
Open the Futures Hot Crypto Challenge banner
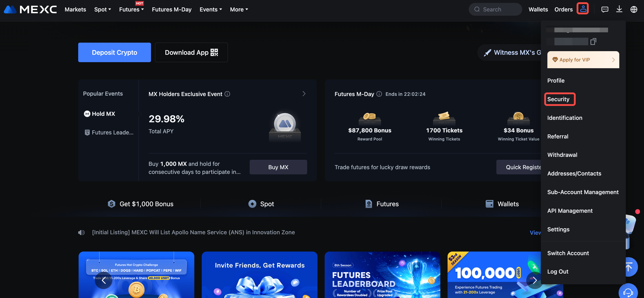[136, 275]
